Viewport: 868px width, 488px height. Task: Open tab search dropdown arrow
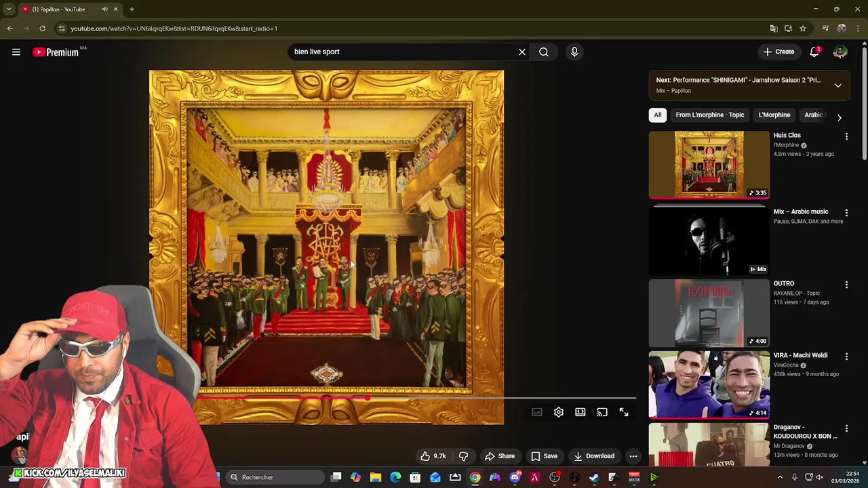pyautogui.click(x=9, y=9)
